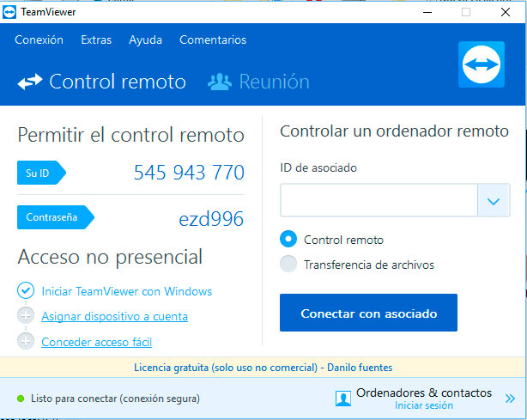Click the Ordenadores & contactos user icon
Viewport: 527px width, 420px height.
pos(343,399)
